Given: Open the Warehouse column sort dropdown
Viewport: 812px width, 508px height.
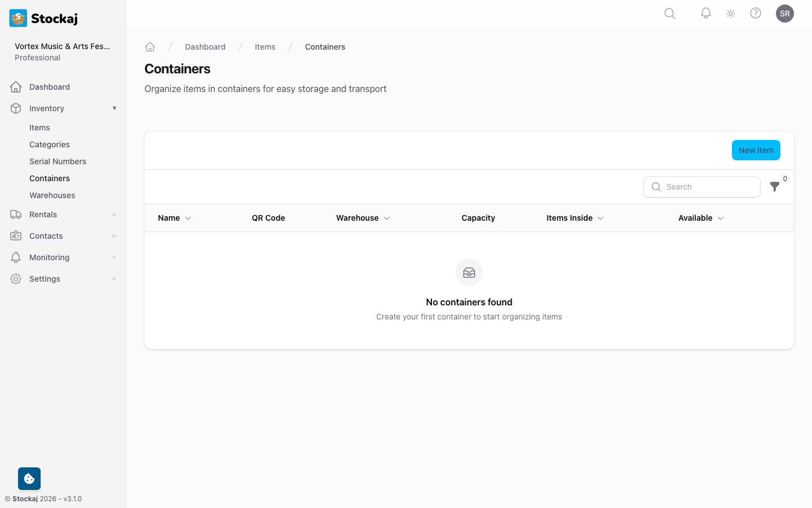Looking at the screenshot, I should 387,218.
